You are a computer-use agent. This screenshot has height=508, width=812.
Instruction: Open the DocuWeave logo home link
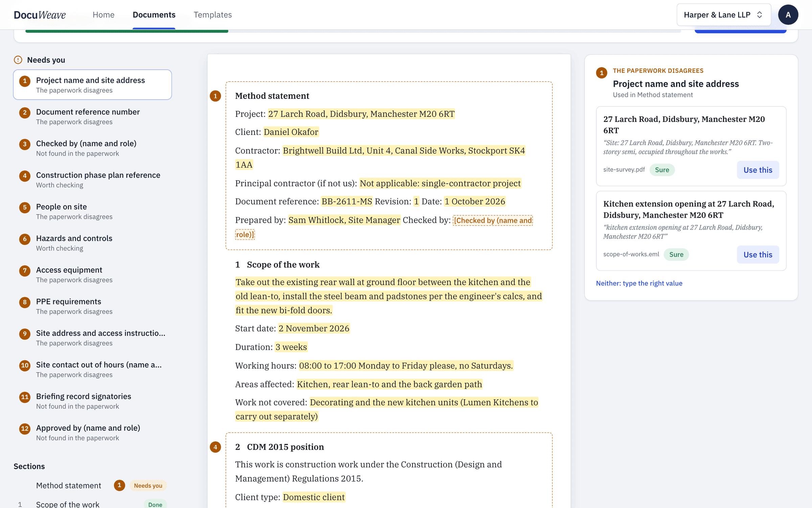tap(40, 15)
